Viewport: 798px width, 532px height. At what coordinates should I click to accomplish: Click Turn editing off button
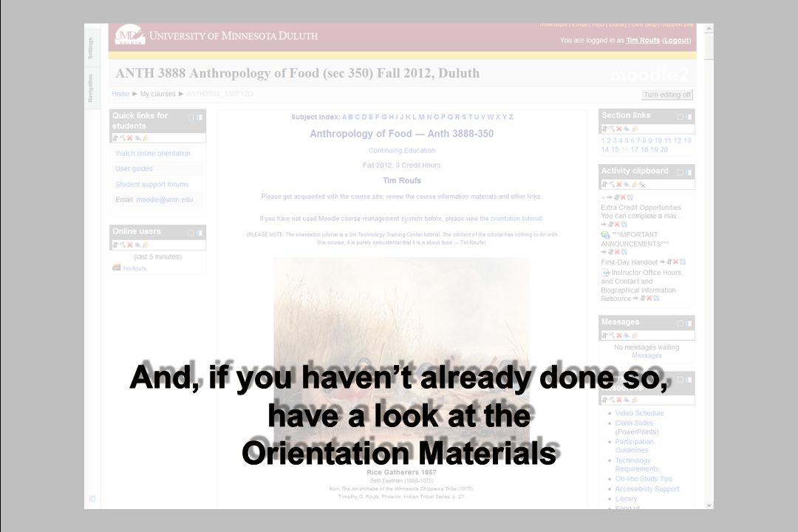point(667,95)
